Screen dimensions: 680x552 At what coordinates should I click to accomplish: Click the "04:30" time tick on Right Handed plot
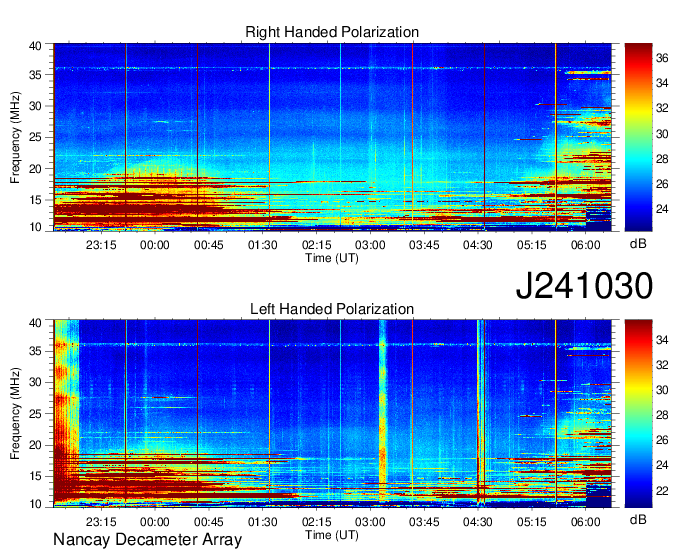(x=478, y=245)
